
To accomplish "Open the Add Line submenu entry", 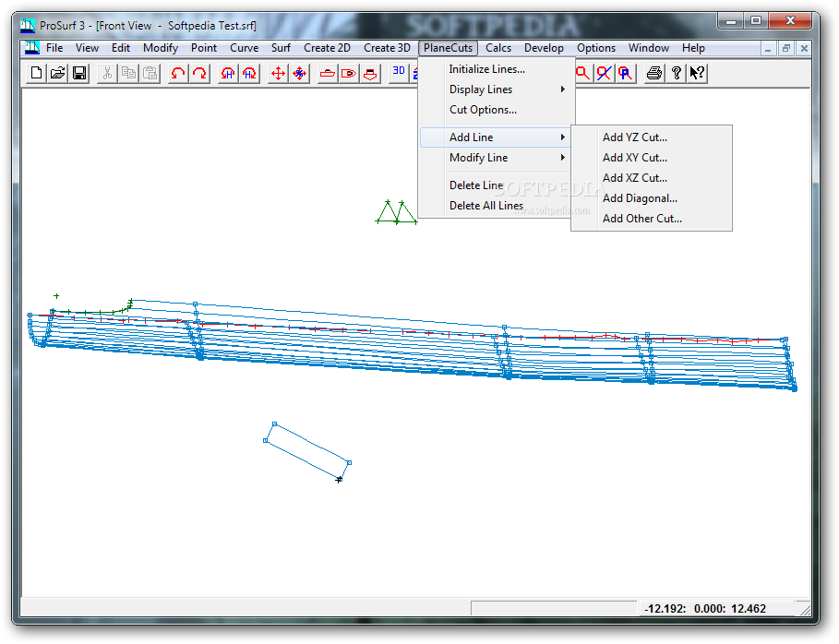I will coord(497,137).
